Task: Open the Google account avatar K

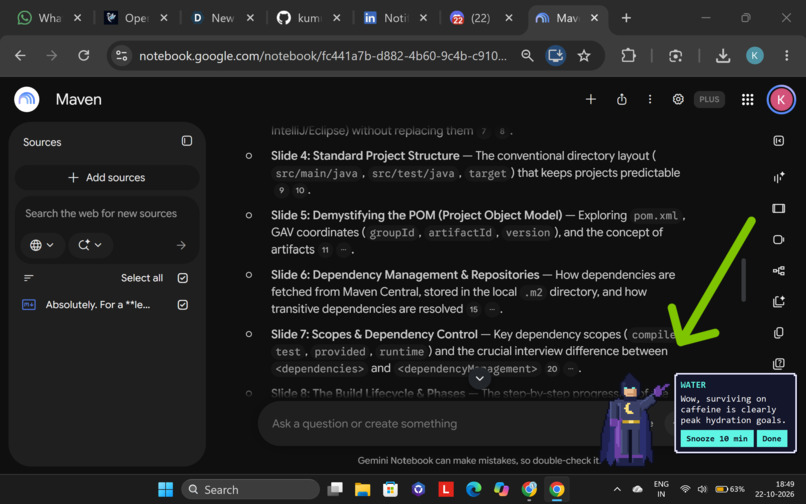Action: 781,99
